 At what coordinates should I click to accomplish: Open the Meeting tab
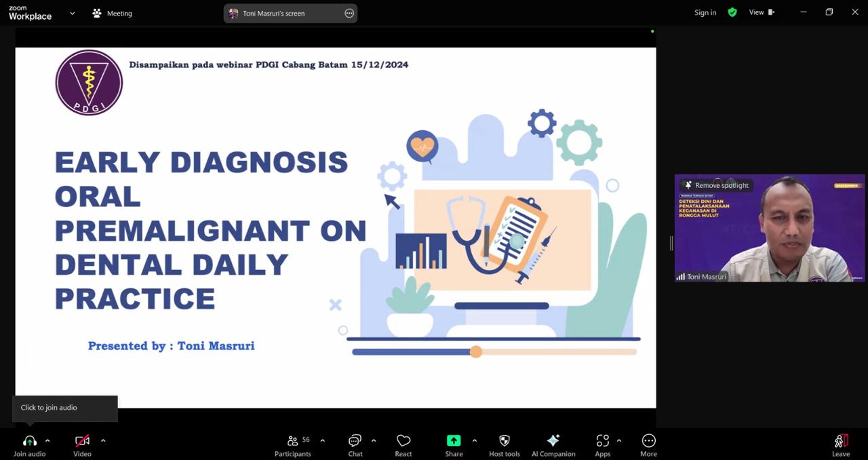tap(113, 13)
